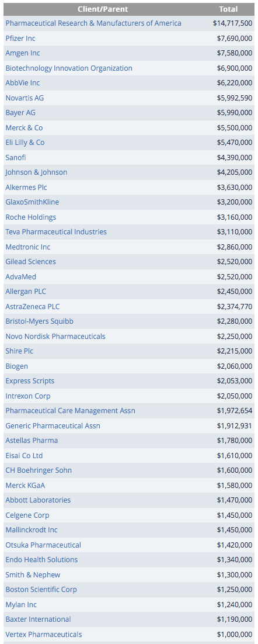Viewport: 258px width, 644px height.
Task: Open Eli Lilly & Co link
Action: pos(25,143)
